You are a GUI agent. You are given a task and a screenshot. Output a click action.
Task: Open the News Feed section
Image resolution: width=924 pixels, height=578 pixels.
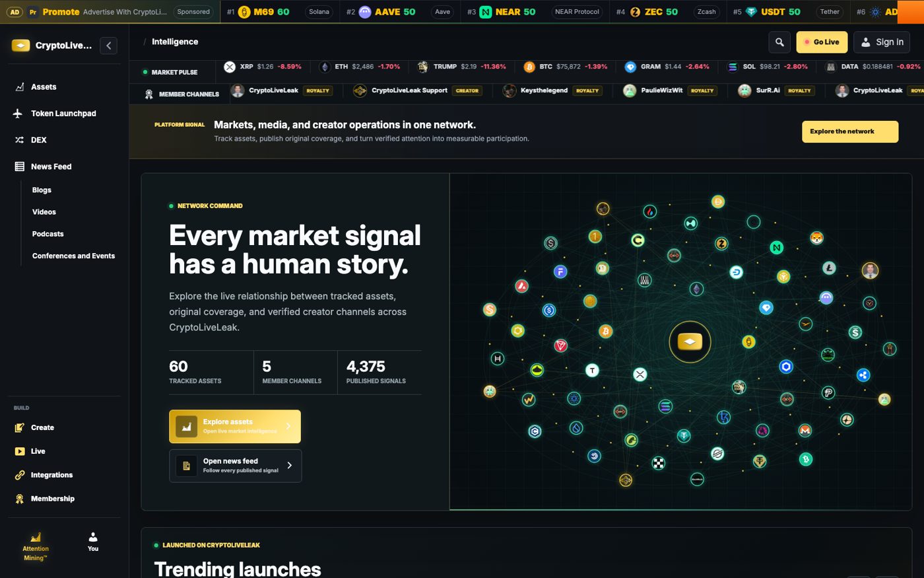coord(65,166)
